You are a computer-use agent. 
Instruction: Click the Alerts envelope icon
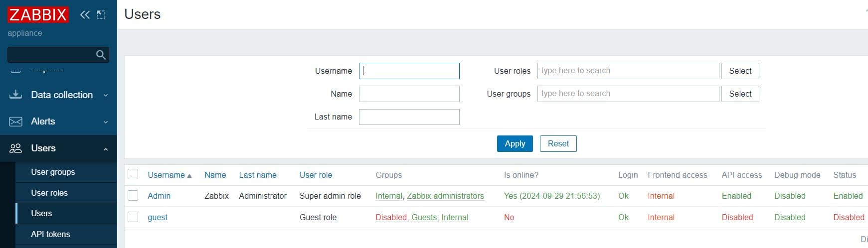[16, 122]
